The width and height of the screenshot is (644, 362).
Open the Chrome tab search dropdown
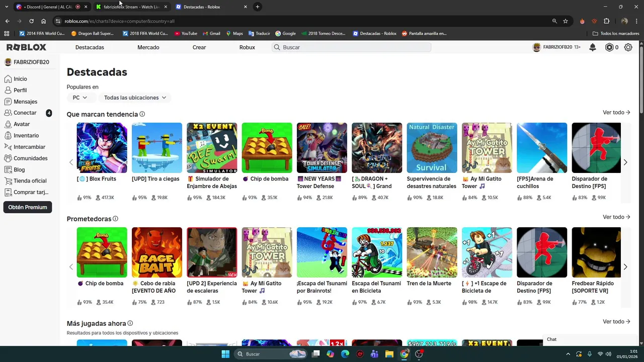pyautogui.click(x=7, y=7)
